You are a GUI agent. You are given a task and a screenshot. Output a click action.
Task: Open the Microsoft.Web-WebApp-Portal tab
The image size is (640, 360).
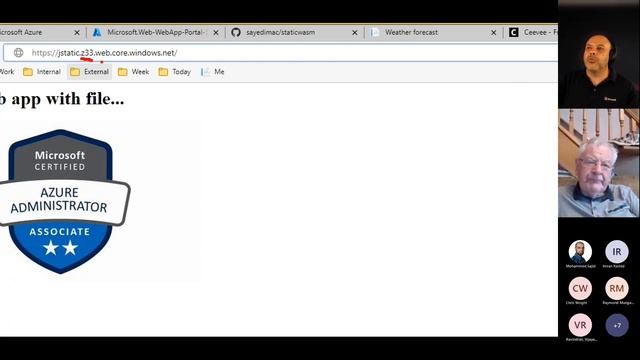tap(155, 32)
